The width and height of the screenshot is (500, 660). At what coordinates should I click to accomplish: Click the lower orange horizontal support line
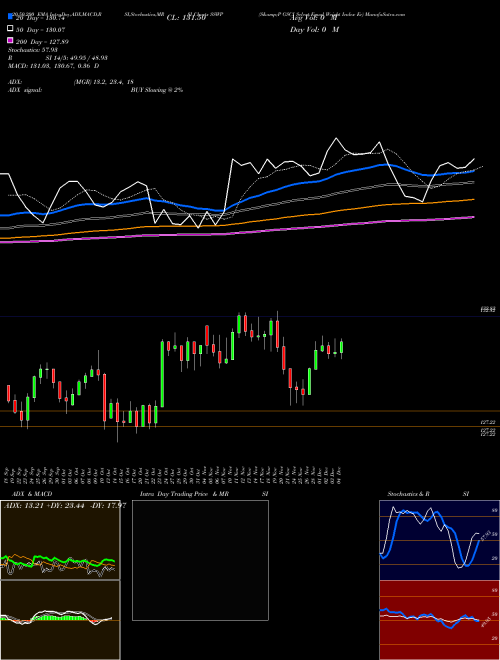click(250, 426)
